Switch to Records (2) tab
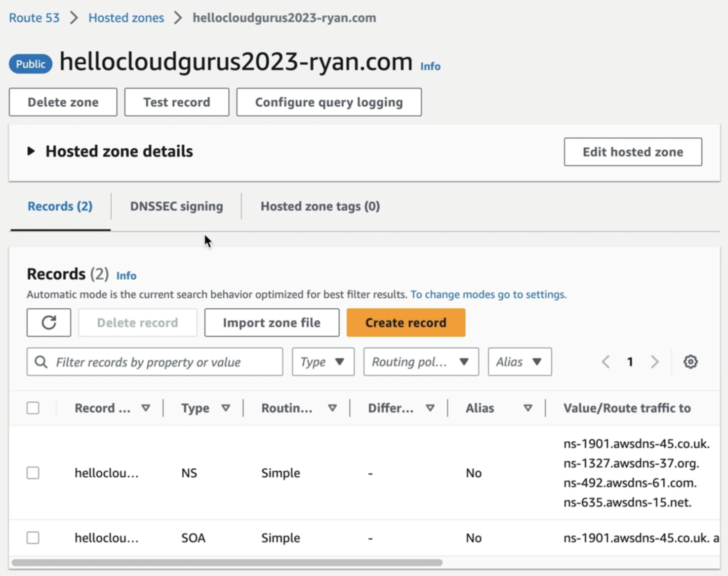 click(60, 206)
